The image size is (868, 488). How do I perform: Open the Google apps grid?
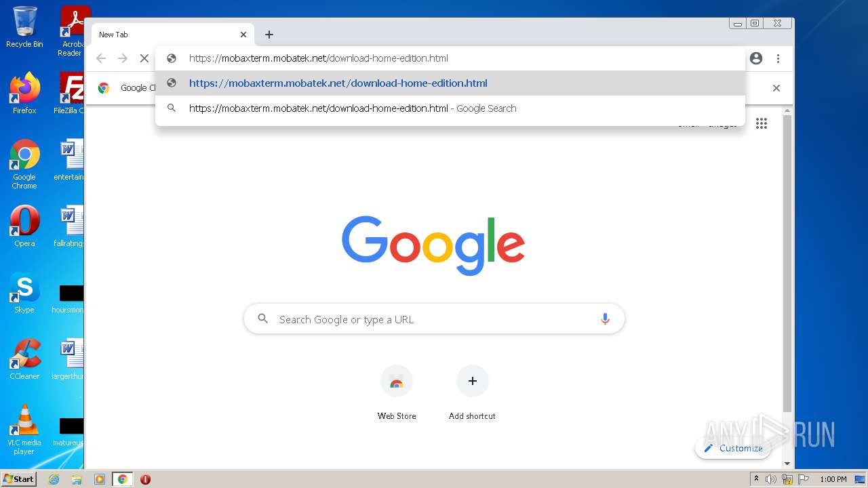point(762,123)
